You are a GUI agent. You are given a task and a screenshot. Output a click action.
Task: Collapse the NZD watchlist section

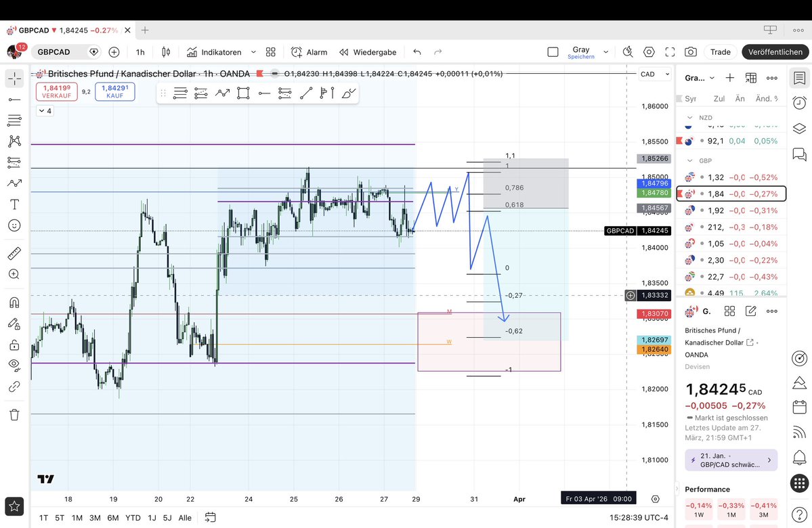click(689, 118)
